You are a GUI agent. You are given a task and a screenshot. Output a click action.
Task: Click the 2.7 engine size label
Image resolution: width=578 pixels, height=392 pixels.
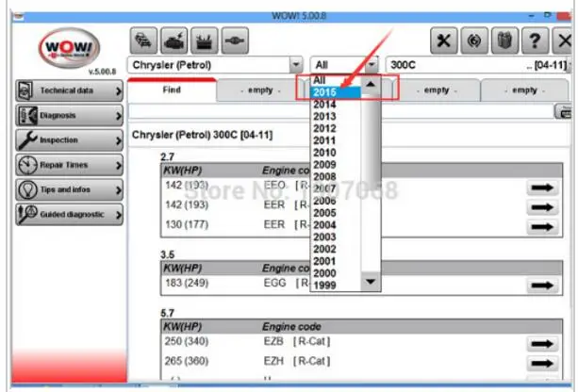coord(167,157)
